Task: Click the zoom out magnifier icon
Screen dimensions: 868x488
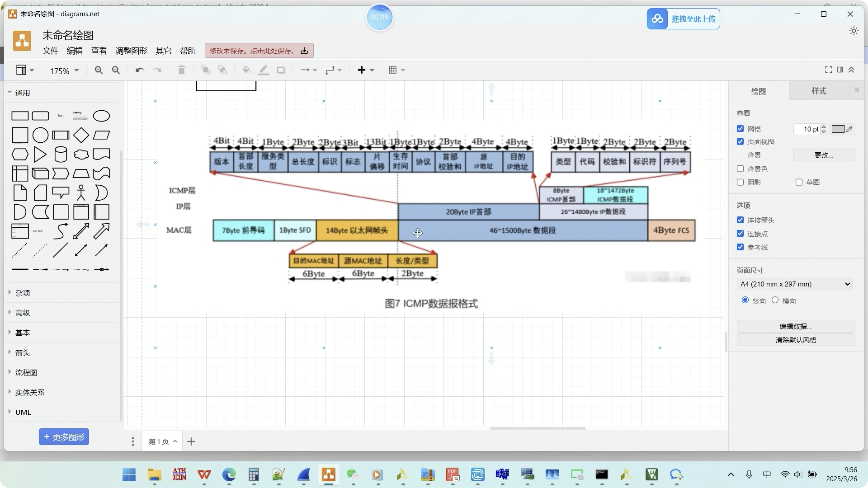Action: (116, 70)
